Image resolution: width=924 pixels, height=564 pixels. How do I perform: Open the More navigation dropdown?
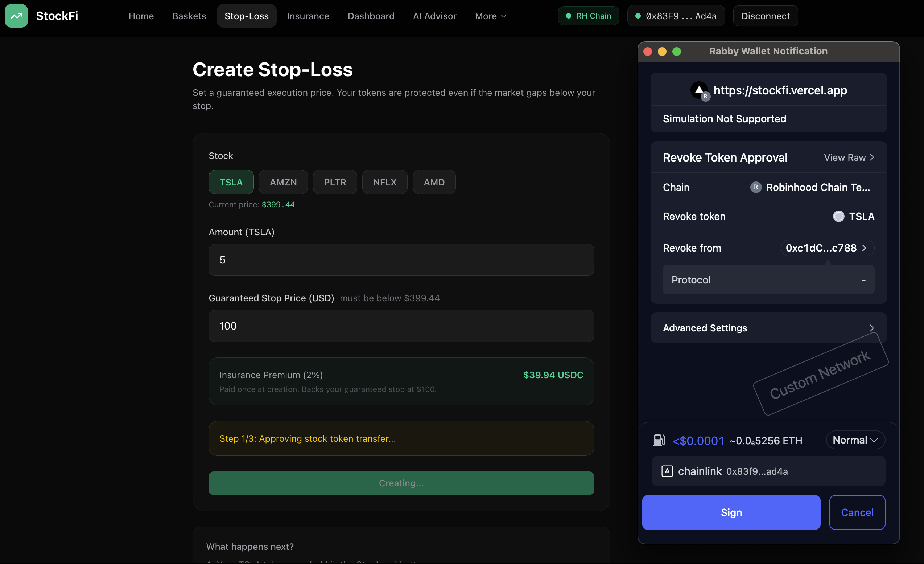point(491,16)
